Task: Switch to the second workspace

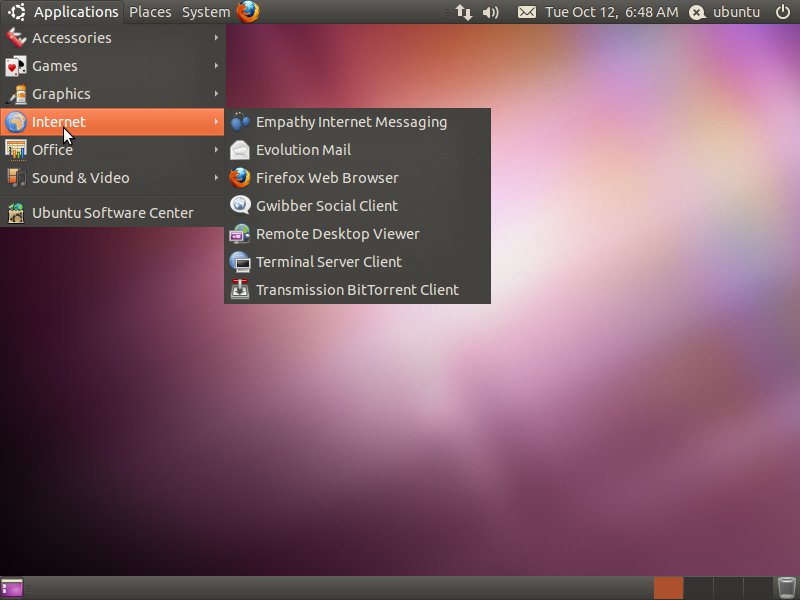Action: (698, 588)
